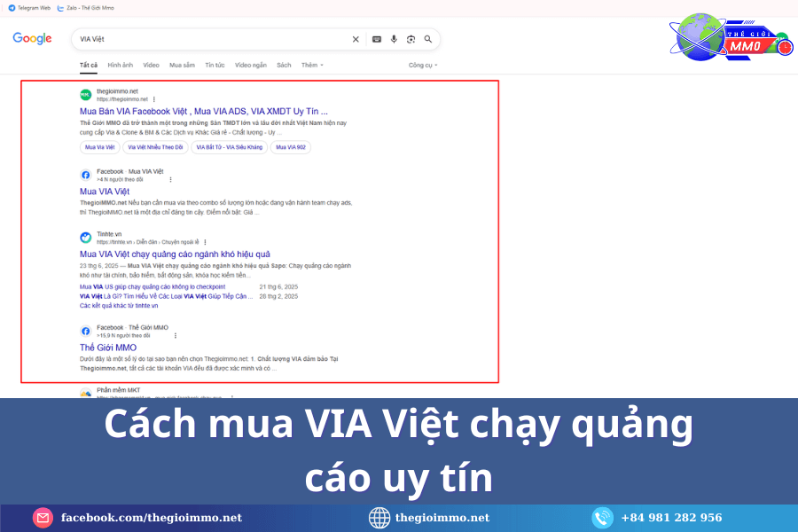Screen dimensions: 798x532
Task: Open the VIA Bất Tử - VIA Siêu Kháng sitelink
Action: (227, 147)
